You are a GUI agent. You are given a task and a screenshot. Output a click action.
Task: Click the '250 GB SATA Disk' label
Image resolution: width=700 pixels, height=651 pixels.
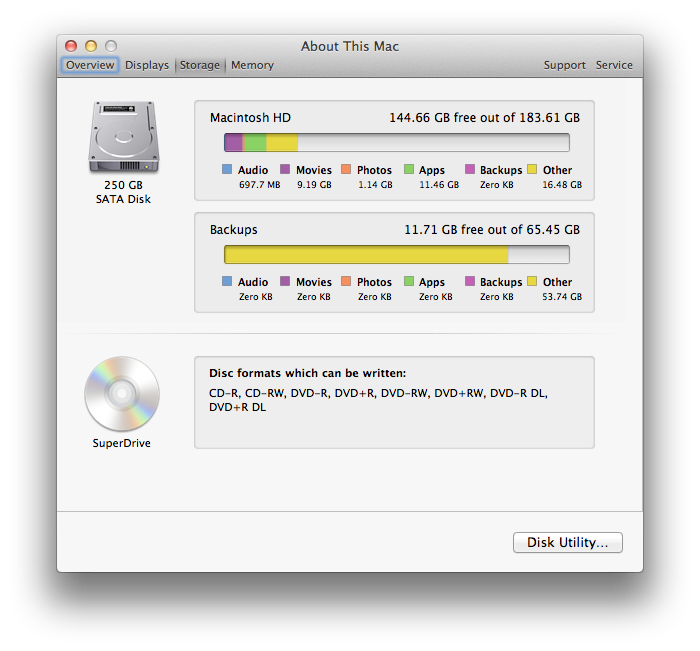pos(123,192)
